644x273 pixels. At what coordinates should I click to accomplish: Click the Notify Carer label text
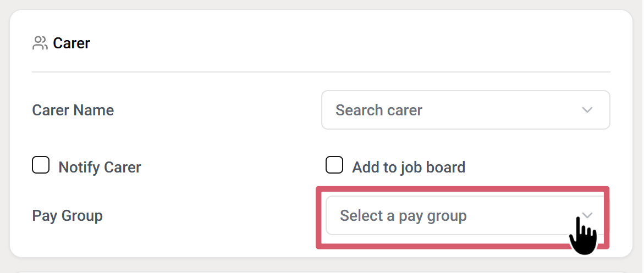coord(100,167)
